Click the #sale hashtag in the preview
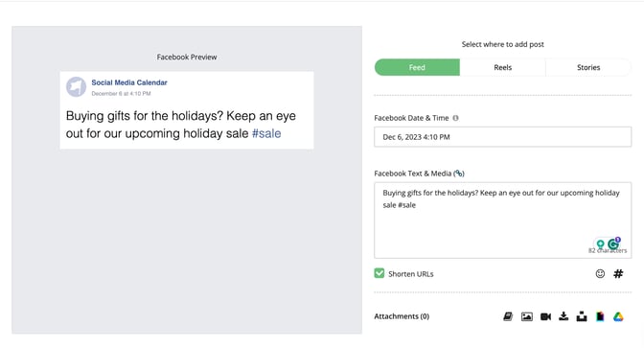The width and height of the screenshot is (644, 348). pos(266,133)
